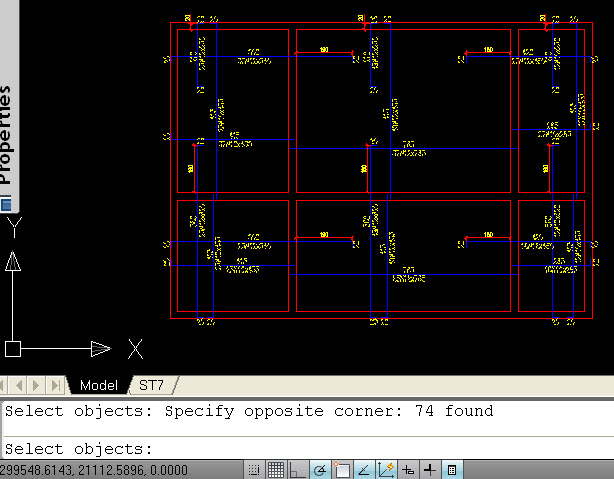The height and width of the screenshot is (479, 614).
Task: Click the Quick Properties icon
Action: click(x=452, y=470)
